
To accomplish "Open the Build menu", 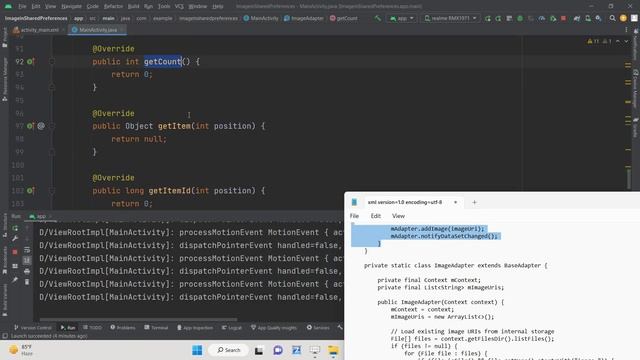I will [133, 6].
